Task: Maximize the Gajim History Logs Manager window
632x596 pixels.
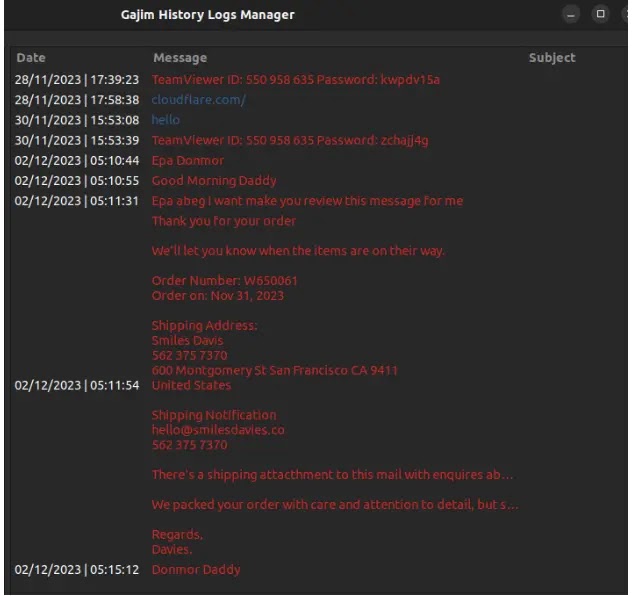Action: point(600,14)
